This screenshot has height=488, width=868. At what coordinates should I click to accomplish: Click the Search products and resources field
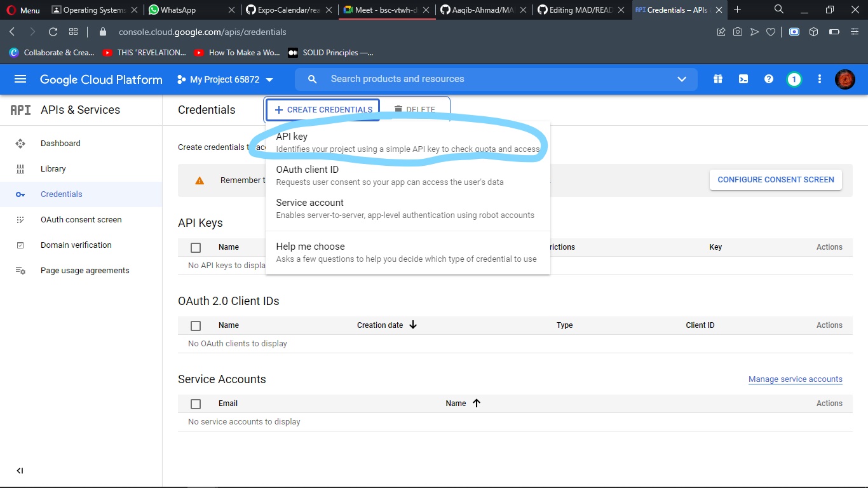tap(496, 79)
